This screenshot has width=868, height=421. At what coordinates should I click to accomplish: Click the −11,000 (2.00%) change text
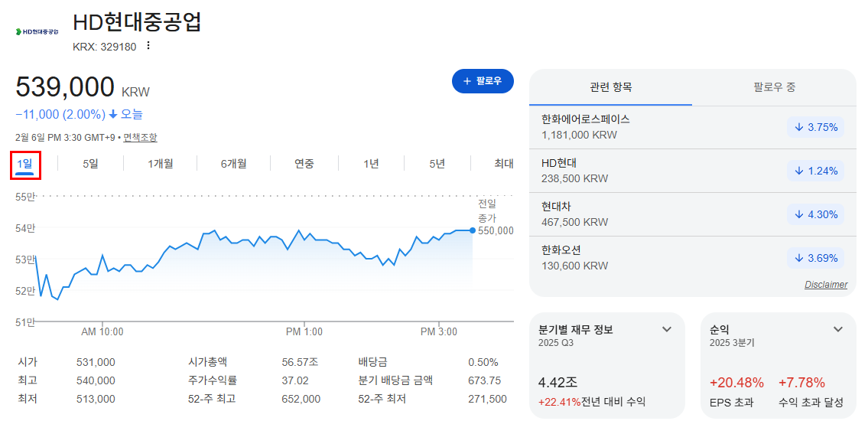click(x=60, y=115)
